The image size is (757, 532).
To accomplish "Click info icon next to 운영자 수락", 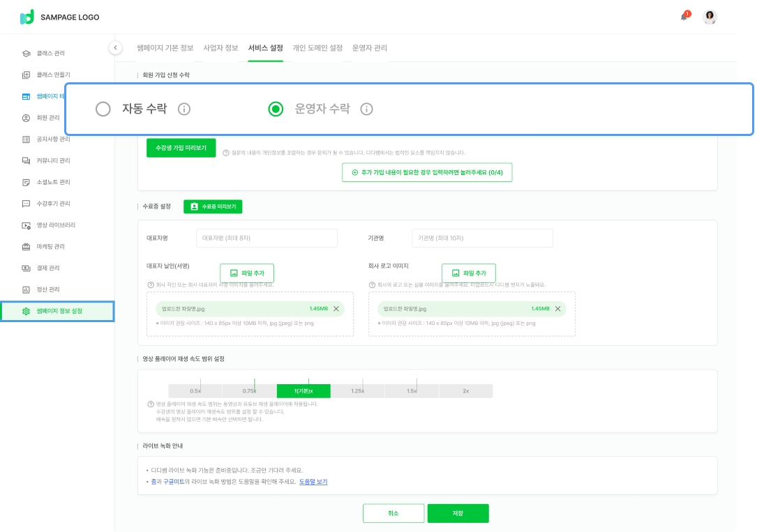I will point(366,109).
